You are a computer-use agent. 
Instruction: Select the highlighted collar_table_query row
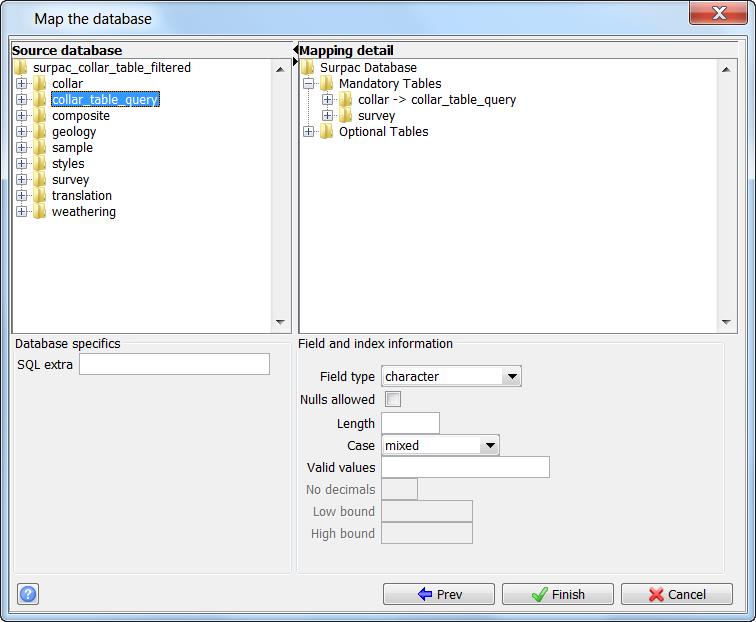[105, 99]
